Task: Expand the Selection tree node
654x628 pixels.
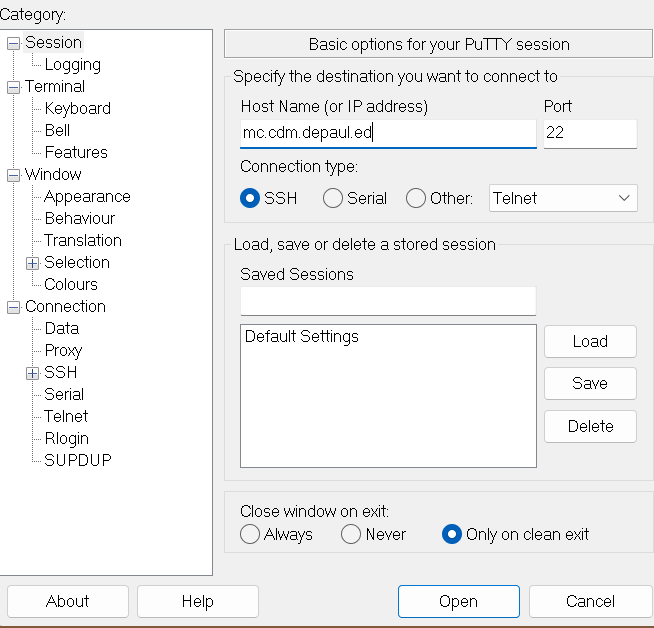Action: point(33,264)
